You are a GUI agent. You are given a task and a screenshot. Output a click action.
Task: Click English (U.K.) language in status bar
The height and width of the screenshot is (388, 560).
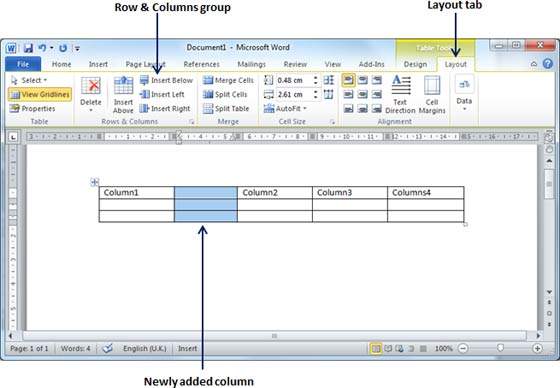[x=145, y=348]
